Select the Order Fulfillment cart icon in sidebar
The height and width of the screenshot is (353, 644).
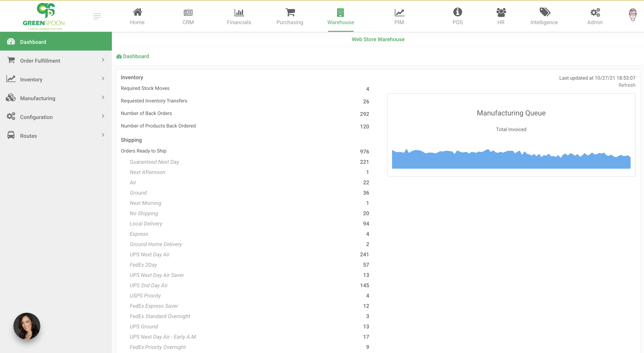pyautogui.click(x=11, y=60)
